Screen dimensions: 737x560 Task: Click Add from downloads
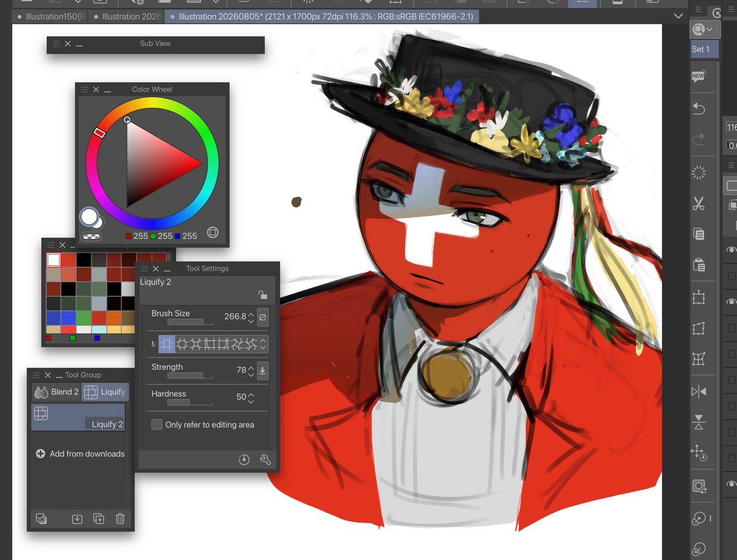(80, 454)
